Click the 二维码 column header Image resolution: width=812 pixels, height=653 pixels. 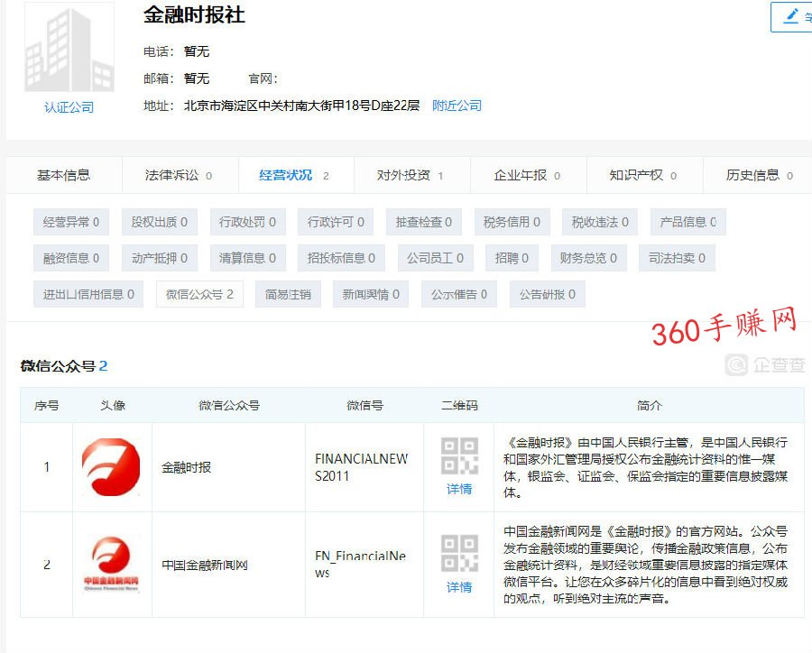(x=459, y=406)
